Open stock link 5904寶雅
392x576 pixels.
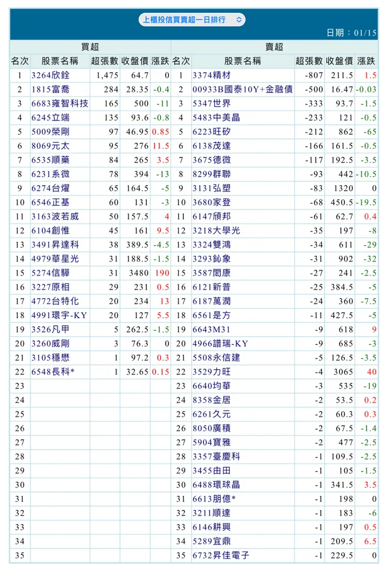tap(212, 443)
